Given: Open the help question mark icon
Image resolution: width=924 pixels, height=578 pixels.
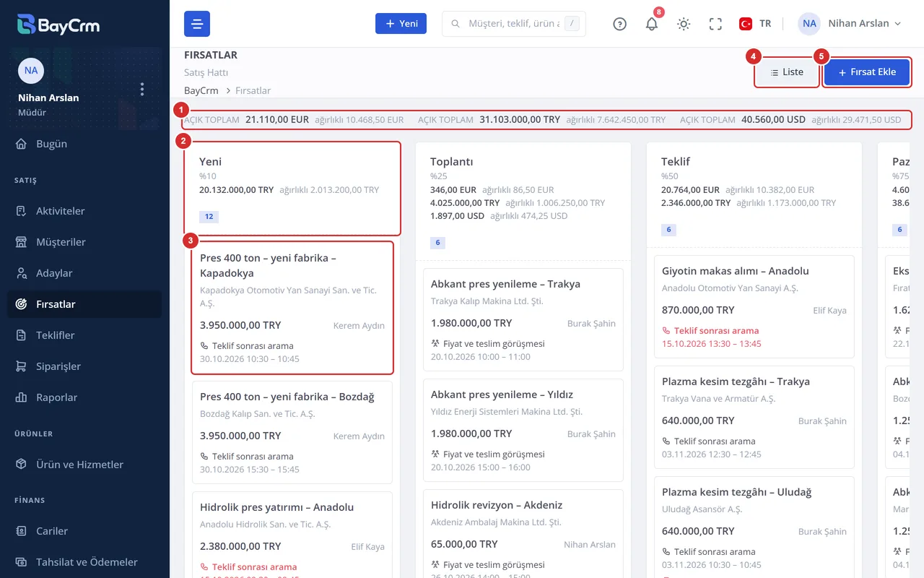Looking at the screenshot, I should (619, 24).
